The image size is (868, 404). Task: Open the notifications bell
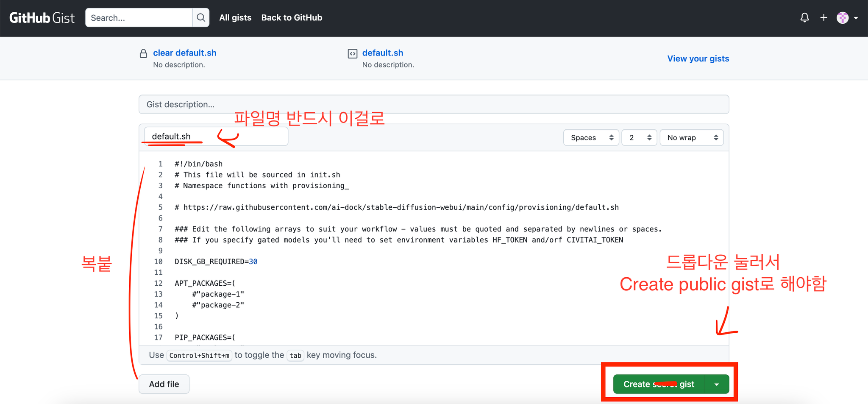pos(804,18)
